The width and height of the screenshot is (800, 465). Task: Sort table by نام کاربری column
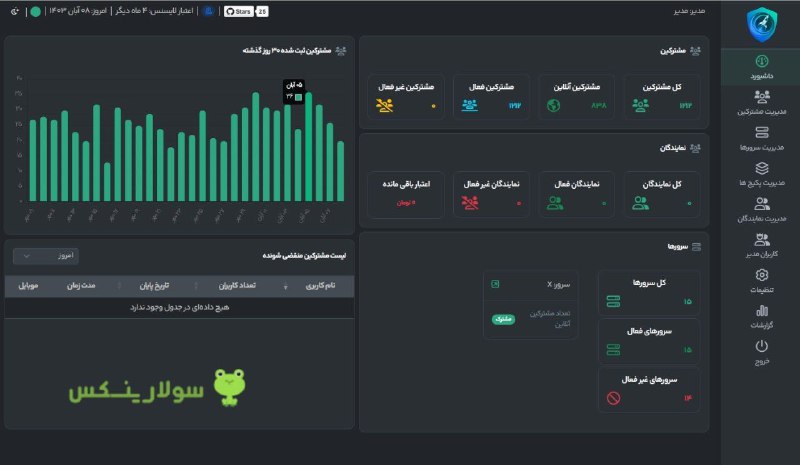click(320, 285)
